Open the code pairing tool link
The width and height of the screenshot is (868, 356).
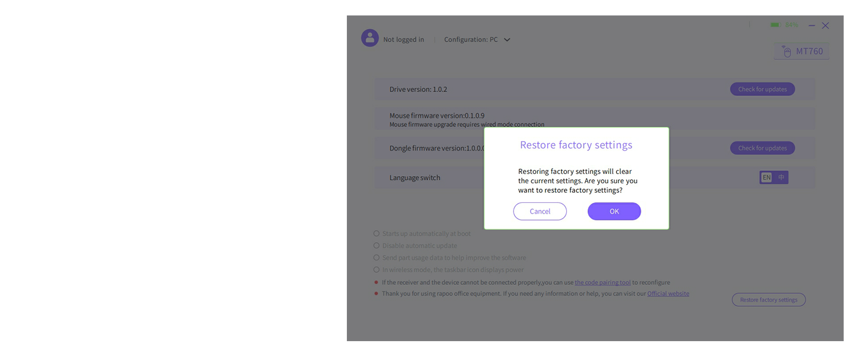(602, 282)
